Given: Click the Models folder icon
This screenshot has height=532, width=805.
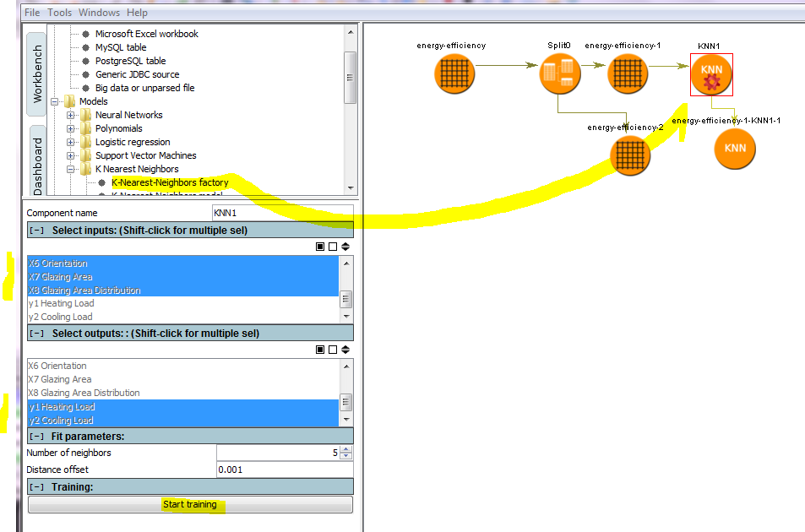Looking at the screenshot, I should (70, 101).
